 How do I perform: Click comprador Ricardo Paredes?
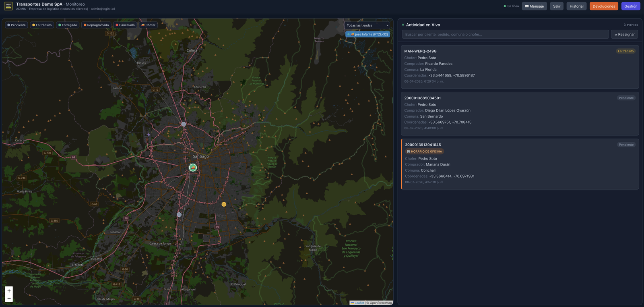click(x=439, y=64)
